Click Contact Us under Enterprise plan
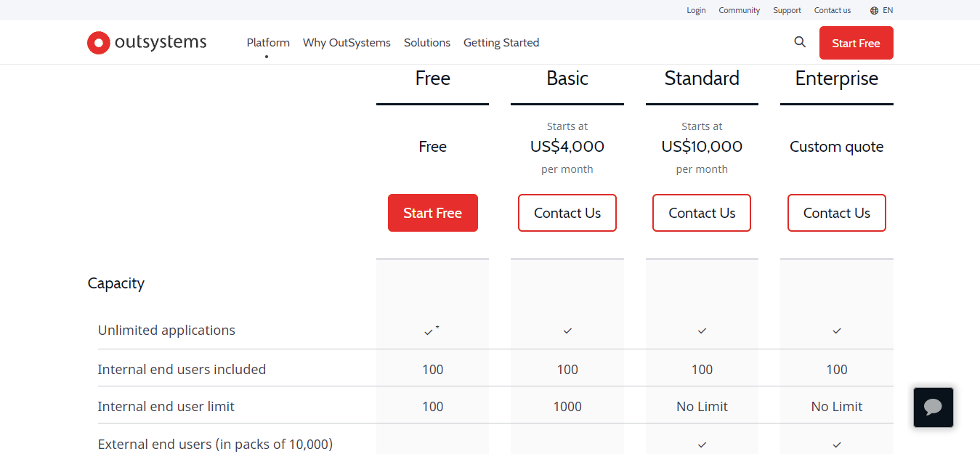Image resolution: width=980 pixels, height=454 pixels. [x=837, y=213]
